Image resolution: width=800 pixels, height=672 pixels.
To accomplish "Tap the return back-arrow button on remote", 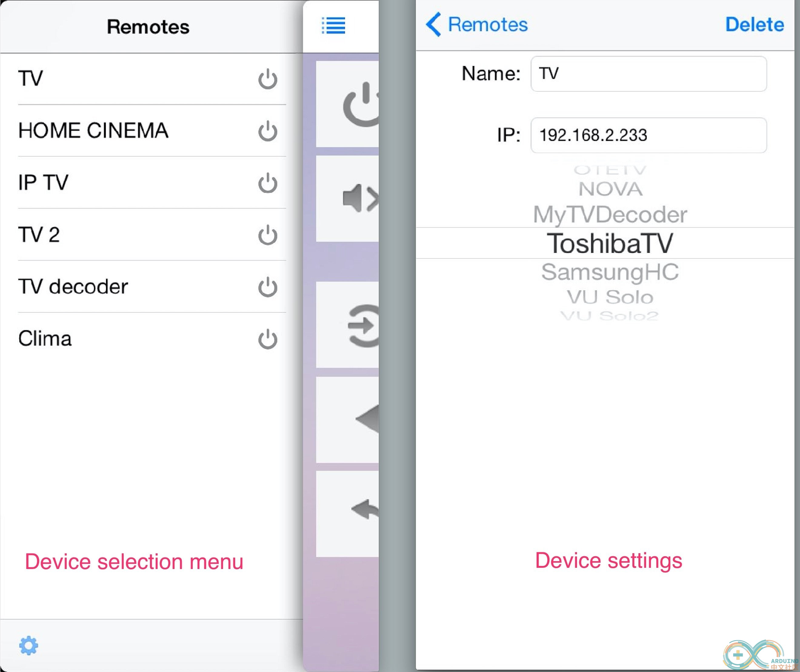I will 348,514.
